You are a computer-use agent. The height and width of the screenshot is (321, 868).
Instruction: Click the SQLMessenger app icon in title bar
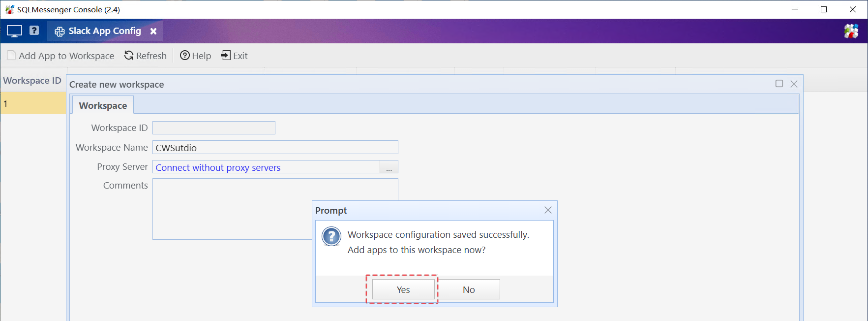pos(9,9)
